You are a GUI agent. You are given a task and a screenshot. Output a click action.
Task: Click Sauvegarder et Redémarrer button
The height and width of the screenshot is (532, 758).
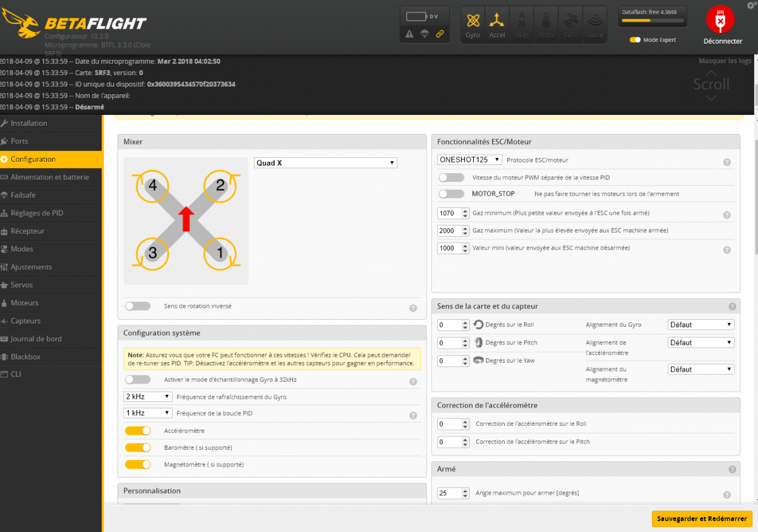click(702, 519)
